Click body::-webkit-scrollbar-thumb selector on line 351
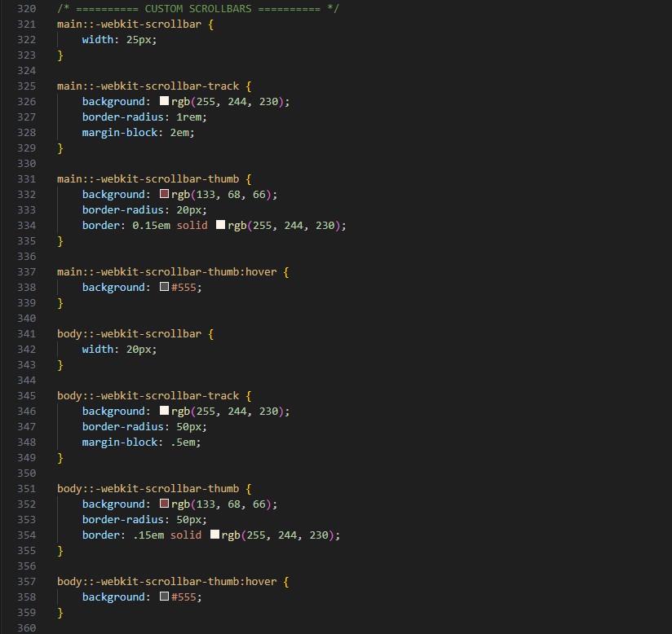Screen dimensions: 672x634 point(148,489)
